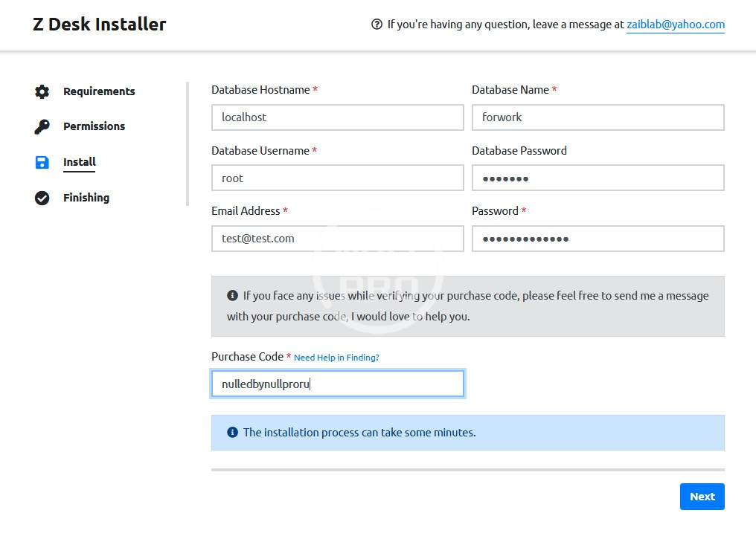Open the Requirements step
The image size is (756, 536).
click(99, 91)
